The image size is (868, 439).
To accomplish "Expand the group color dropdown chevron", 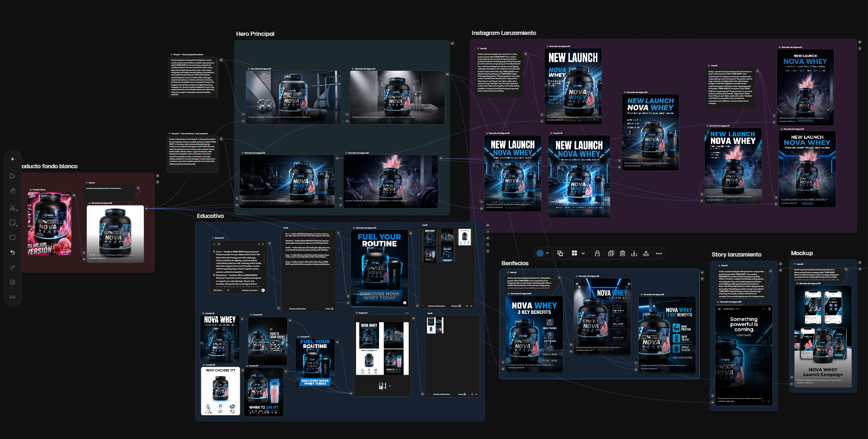I will (547, 253).
